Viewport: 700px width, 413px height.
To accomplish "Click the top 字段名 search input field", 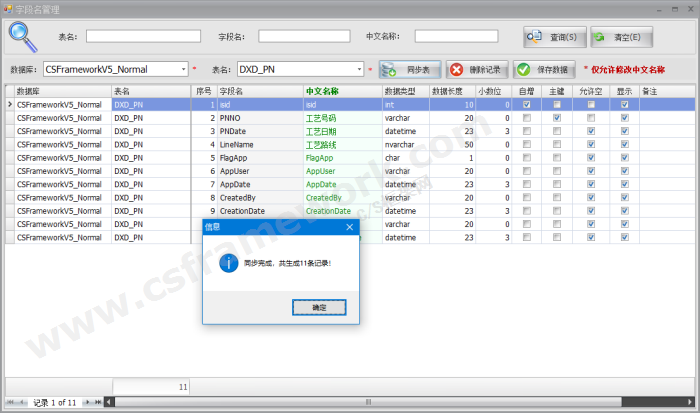I will [x=304, y=37].
